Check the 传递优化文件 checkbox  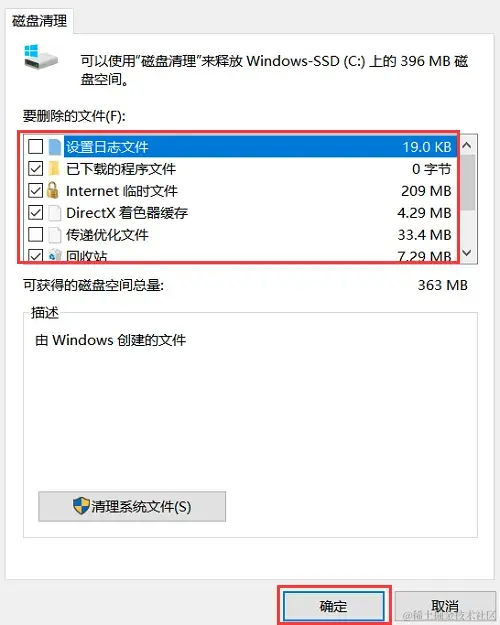tap(35, 234)
